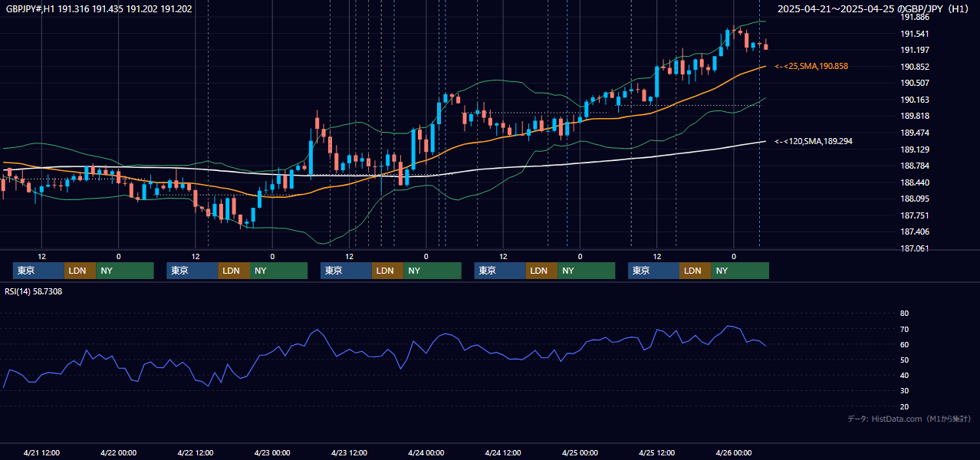This screenshot has height=460, width=980.
Task: Click the 東京 session box for April 24
Action: (500, 271)
